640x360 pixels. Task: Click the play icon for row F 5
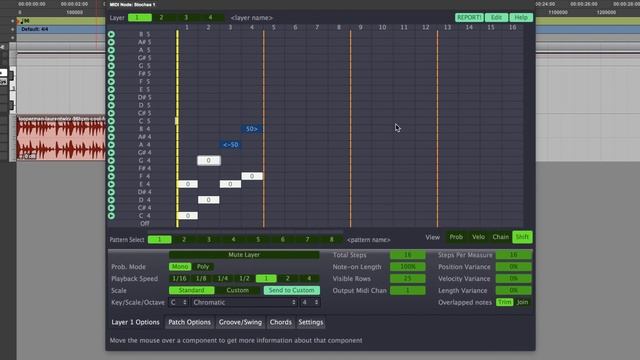pos(111,82)
